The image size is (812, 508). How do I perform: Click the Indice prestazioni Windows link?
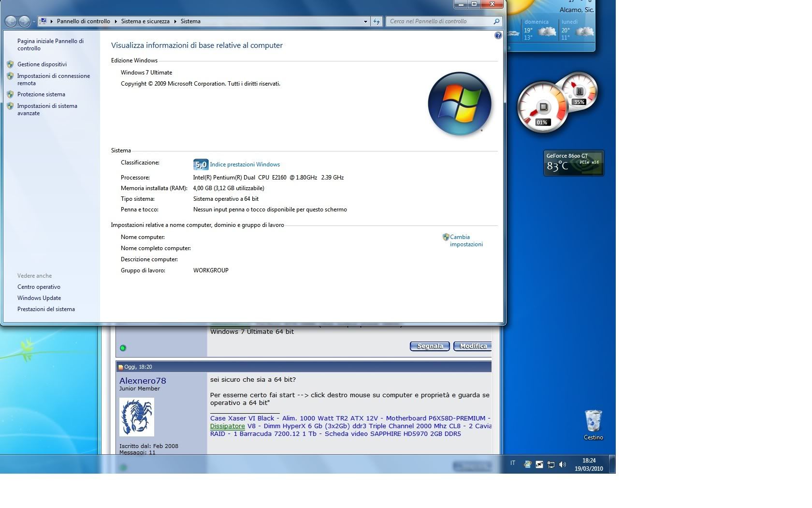pos(245,164)
